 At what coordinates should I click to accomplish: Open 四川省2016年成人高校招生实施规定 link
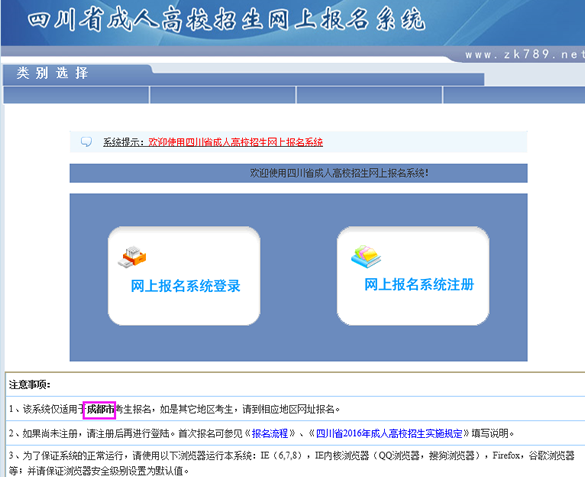[389, 433]
